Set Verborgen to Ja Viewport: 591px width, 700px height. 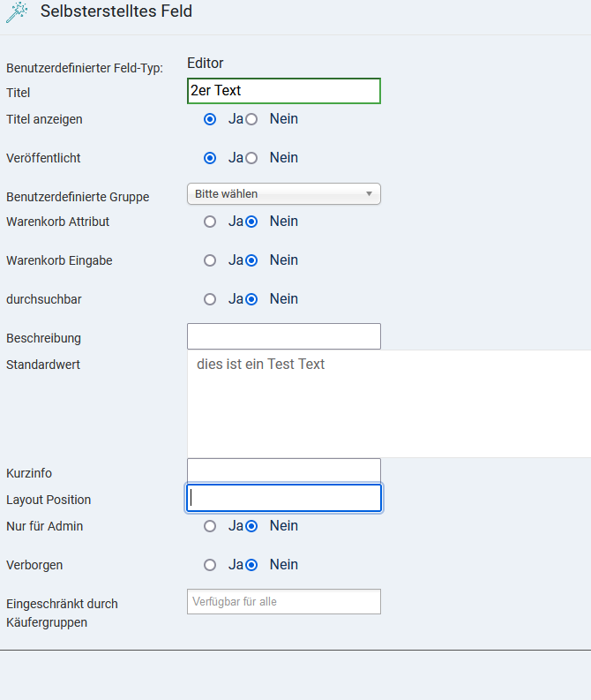[x=210, y=565]
